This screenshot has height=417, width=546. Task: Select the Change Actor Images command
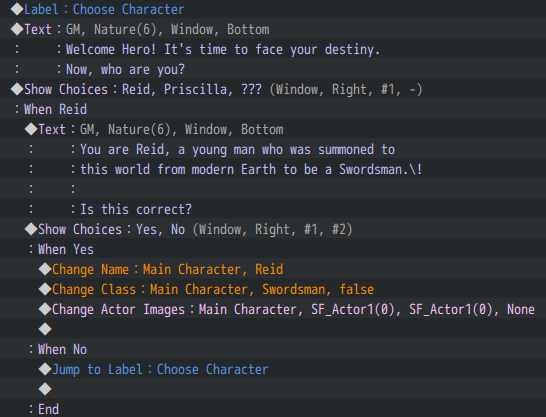coord(273,309)
